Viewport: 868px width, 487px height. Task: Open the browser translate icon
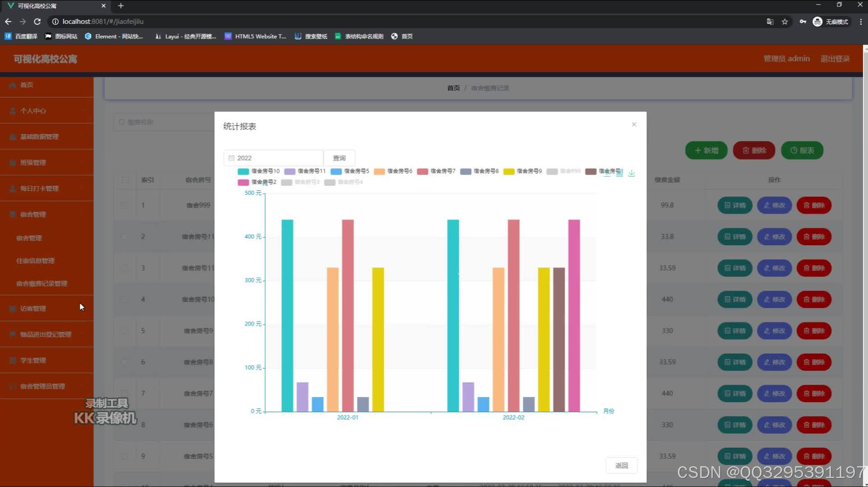(x=770, y=22)
